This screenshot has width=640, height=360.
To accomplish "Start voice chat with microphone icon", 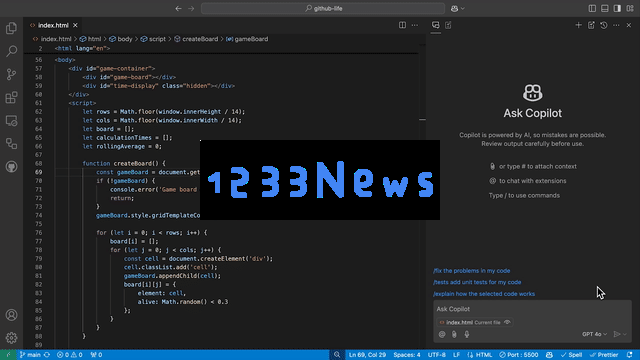I will coord(467,334).
